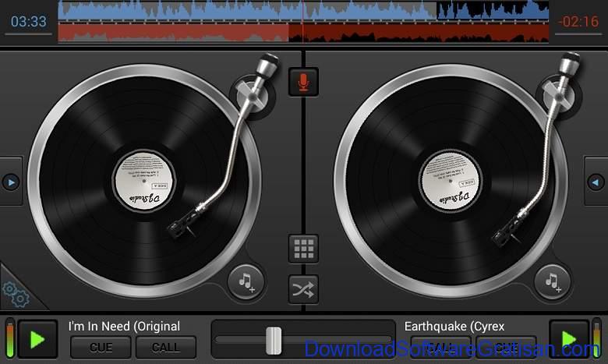The image size is (608, 364).
Task: Tap the red microphone record button
Action: click(304, 82)
